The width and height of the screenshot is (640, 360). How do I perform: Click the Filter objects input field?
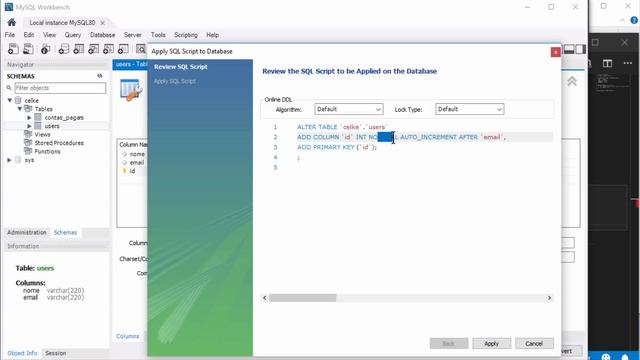[x=60, y=88]
